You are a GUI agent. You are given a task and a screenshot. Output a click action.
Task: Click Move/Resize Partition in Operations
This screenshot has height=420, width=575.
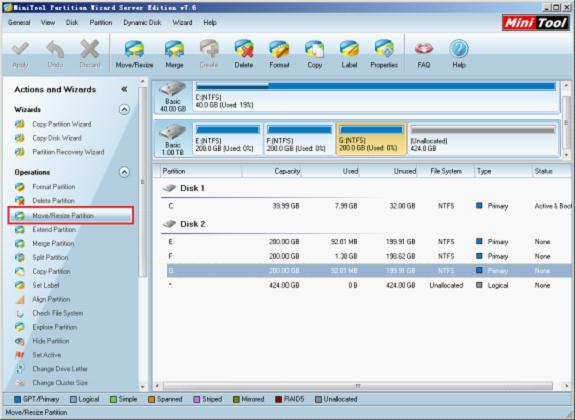[x=70, y=215]
